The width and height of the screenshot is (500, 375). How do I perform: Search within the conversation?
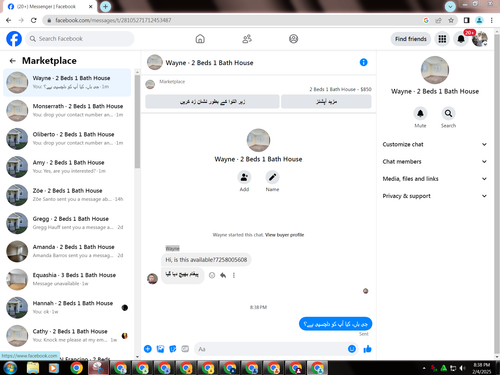point(448,114)
